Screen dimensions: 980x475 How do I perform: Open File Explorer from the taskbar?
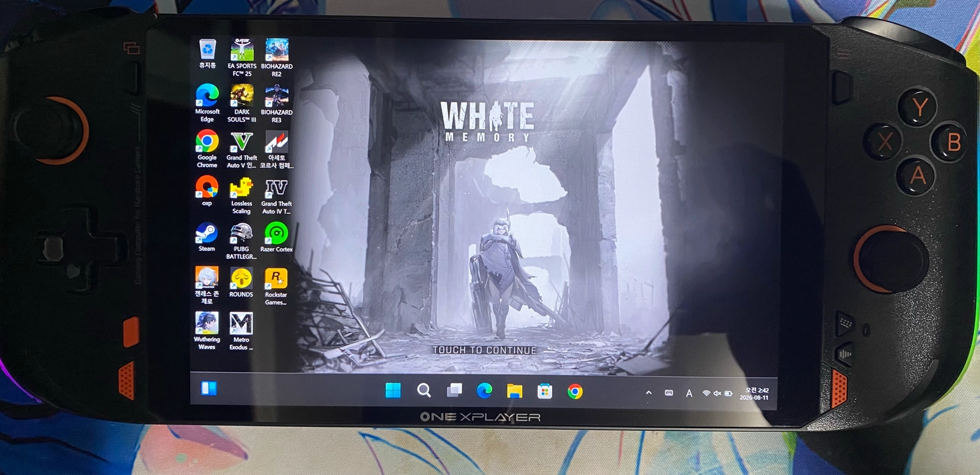(515, 391)
